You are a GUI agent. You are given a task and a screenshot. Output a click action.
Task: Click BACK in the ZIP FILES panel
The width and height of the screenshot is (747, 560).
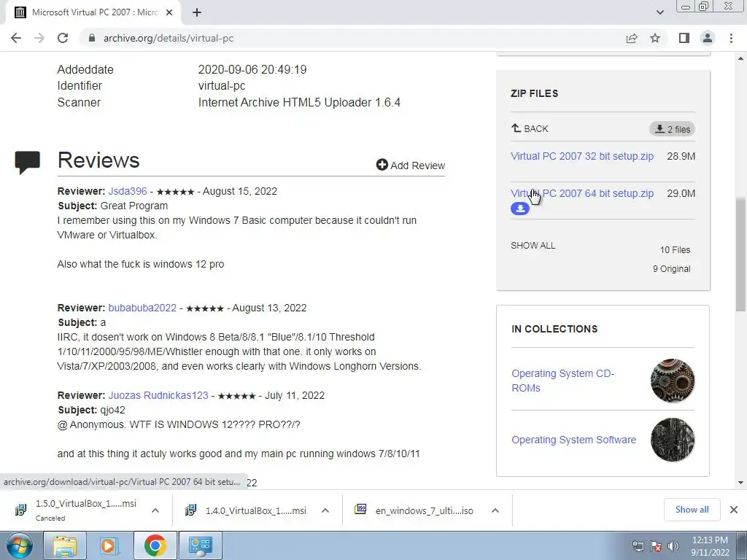pos(530,128)
